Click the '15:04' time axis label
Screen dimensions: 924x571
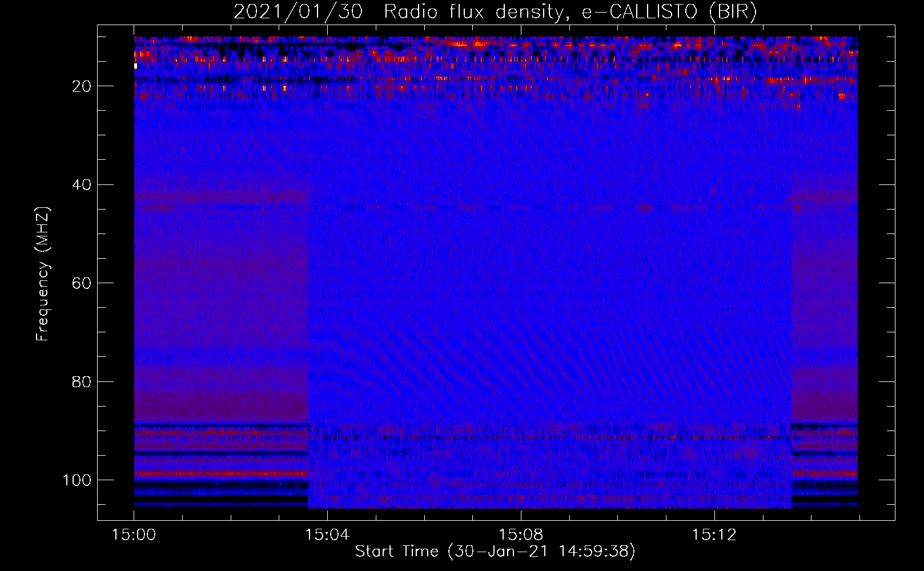click(x=327, y=535)
